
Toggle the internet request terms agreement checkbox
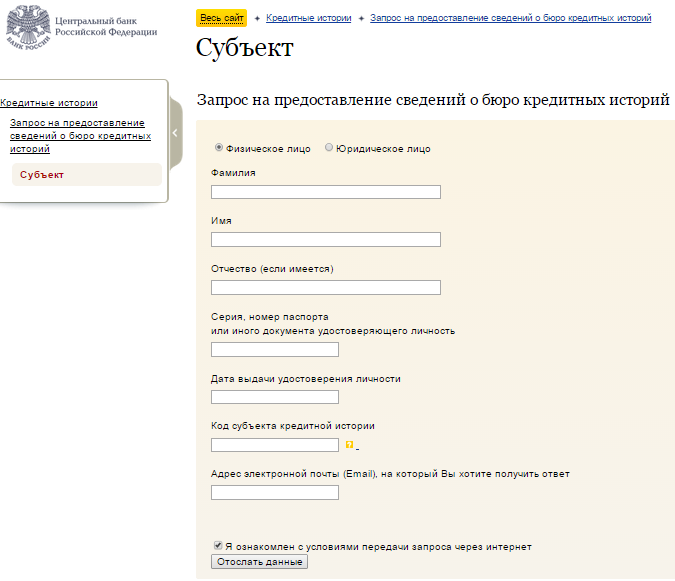tap(218, 546)
